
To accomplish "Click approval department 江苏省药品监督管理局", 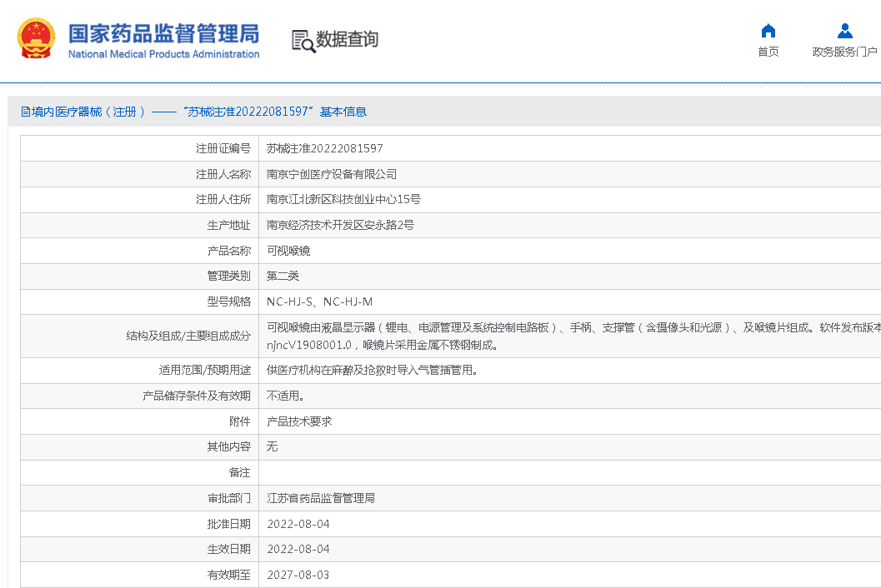I will click(320, 498).
